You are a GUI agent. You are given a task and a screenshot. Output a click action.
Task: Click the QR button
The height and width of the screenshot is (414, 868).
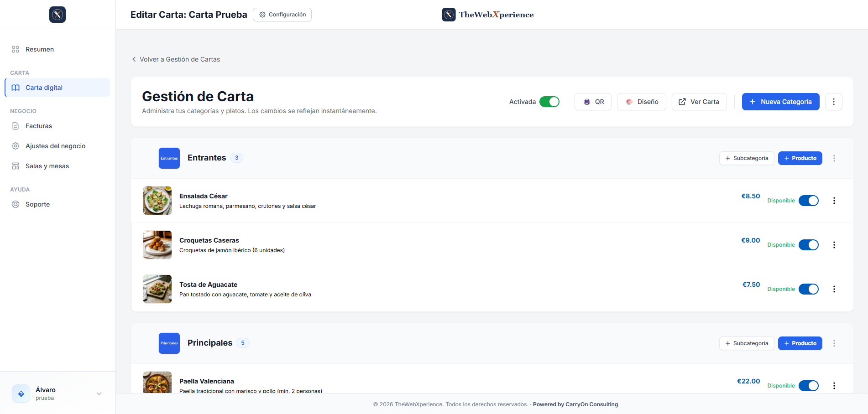click(593, 102)
